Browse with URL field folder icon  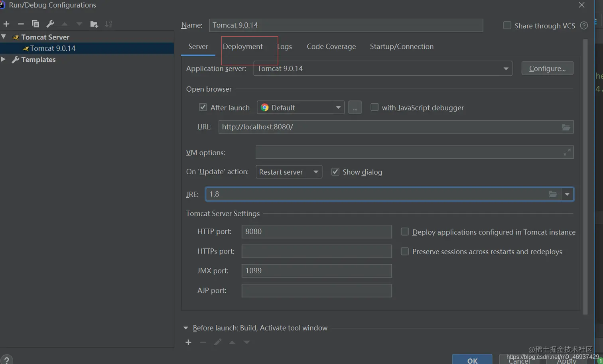[x=566, y=127]
